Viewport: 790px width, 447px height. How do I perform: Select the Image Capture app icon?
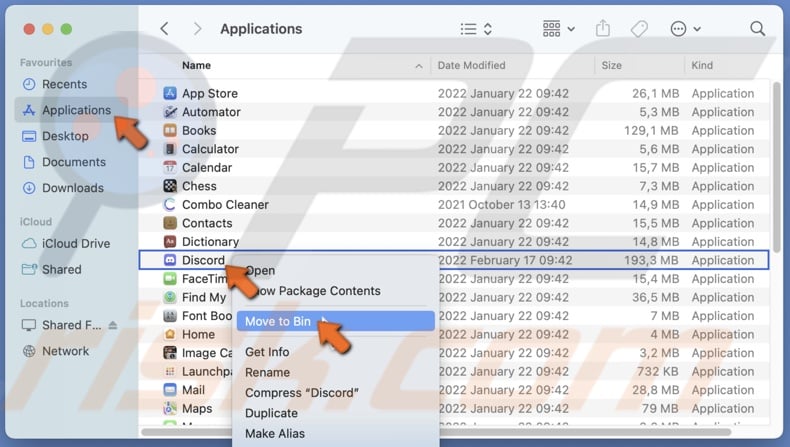[x=170, y=353]
